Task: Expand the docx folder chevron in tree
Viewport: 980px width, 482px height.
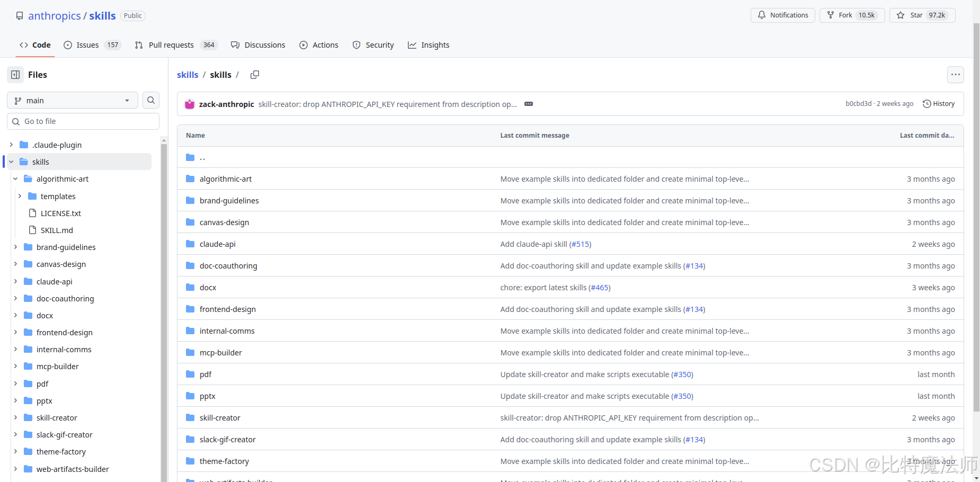Action: (x=15, y=315)
